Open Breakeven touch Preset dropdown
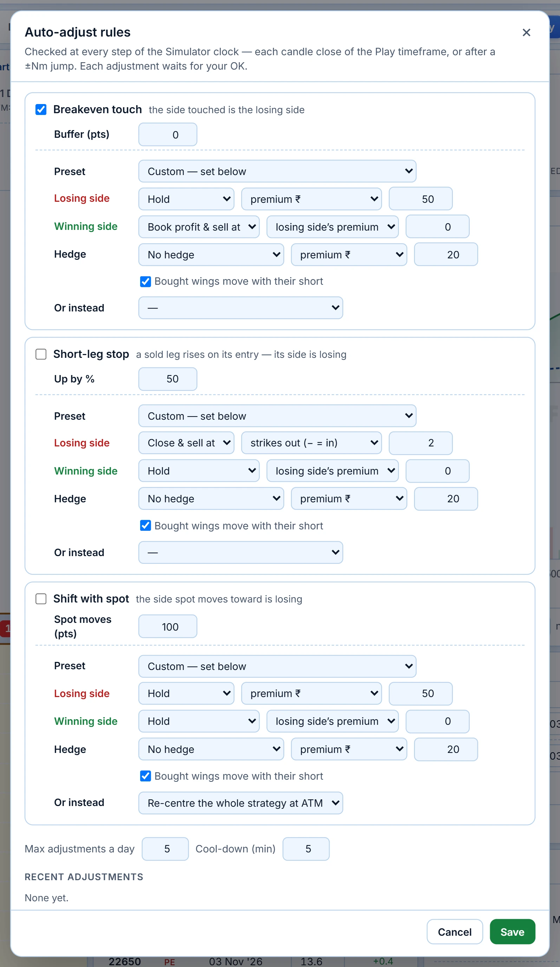This screenshot has height=967, width=560. 277,171
